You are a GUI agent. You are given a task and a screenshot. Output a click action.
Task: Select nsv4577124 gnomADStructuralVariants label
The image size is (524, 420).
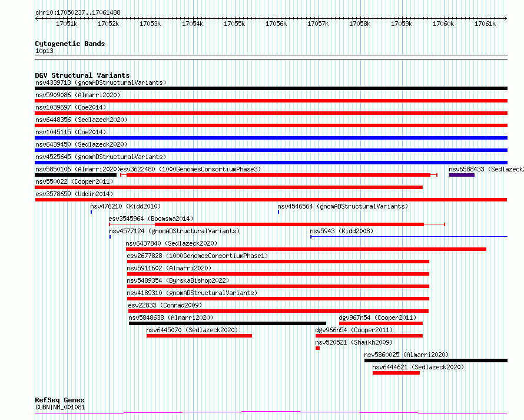(x=174, y=231)
